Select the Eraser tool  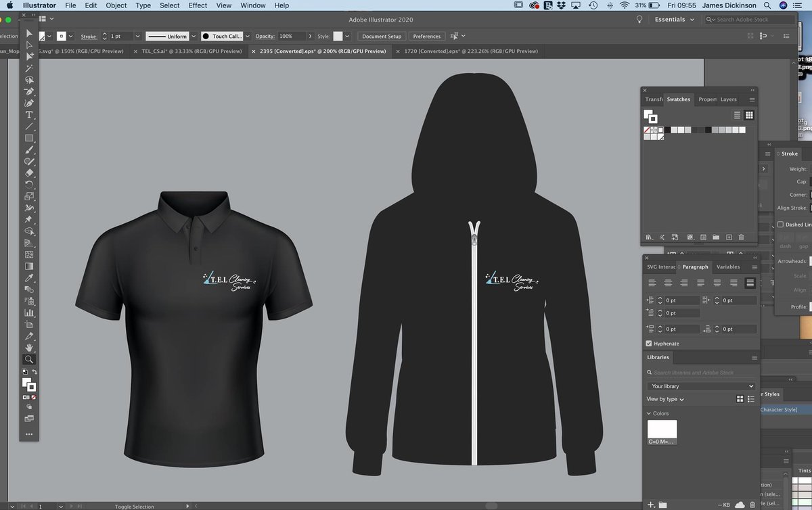29,173
